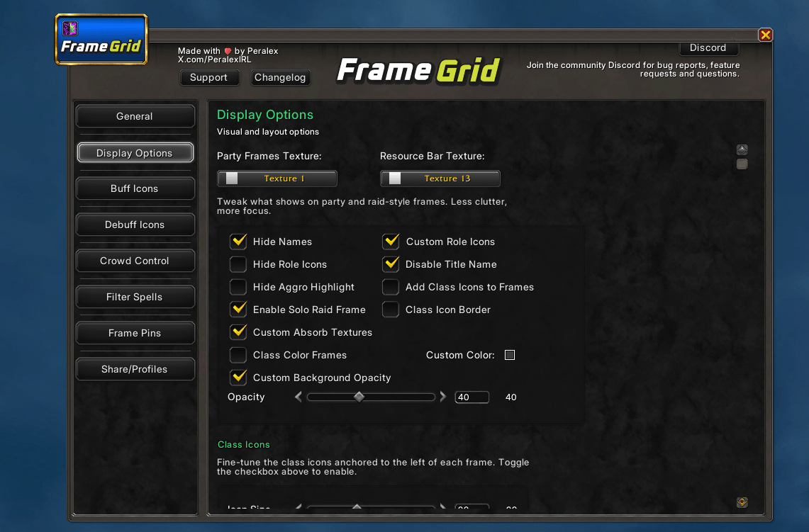Enable Add Class Icons to Frames
Screen dimensions: 809x532
[x=391, y=287]
